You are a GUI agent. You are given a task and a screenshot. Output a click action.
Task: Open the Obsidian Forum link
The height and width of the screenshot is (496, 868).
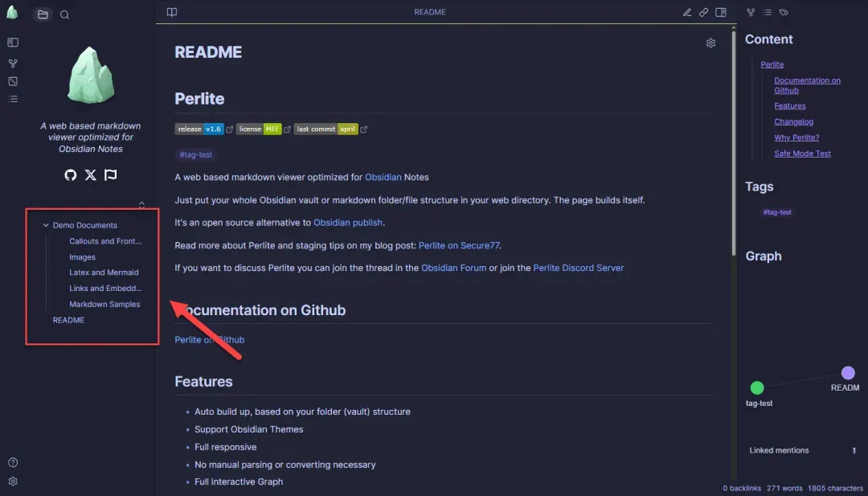point(454,268)
